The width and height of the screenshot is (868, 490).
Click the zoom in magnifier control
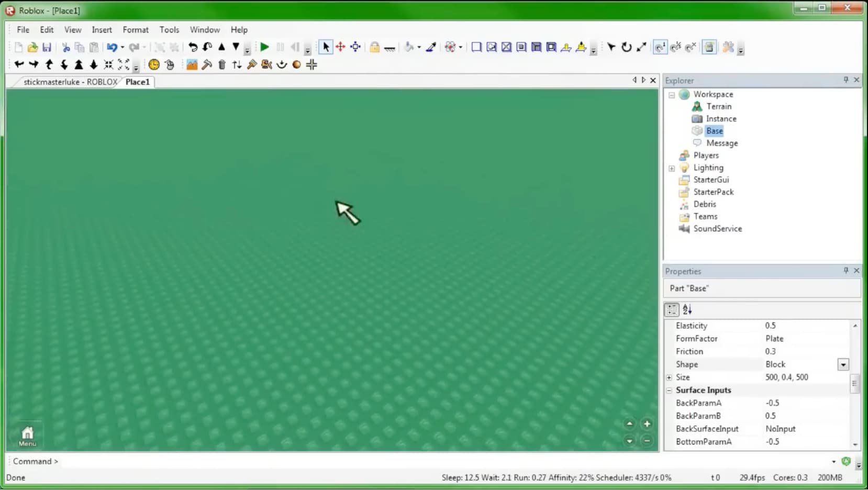coord(647,424)
